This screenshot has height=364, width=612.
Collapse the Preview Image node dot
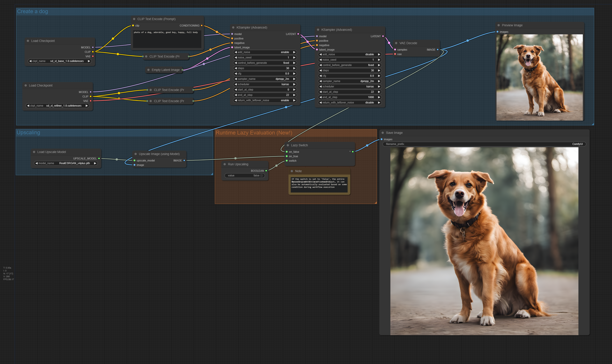click(499, 25)
